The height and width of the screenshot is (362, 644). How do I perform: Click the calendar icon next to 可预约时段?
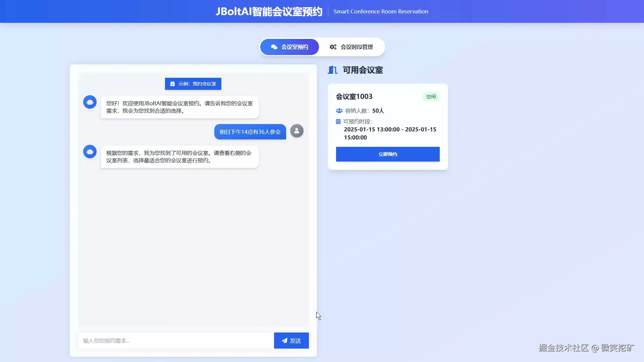[338, 122]
